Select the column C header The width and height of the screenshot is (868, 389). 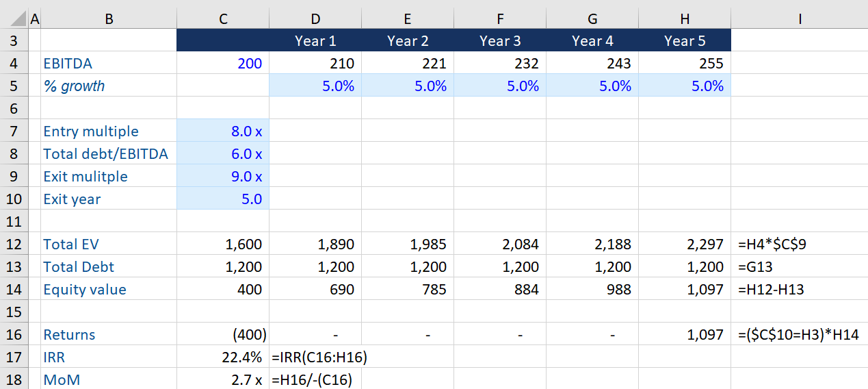223,19
